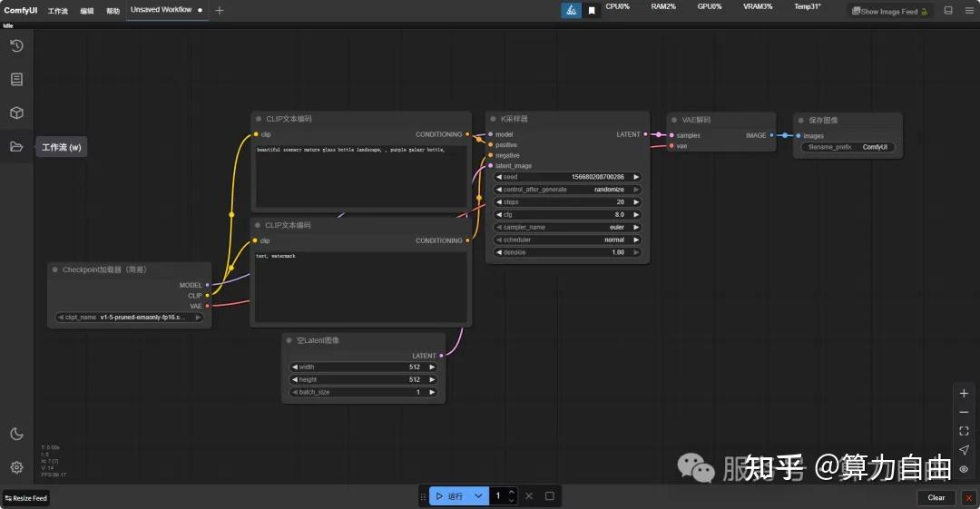The height and width of the screenshot is (509, 980).
Task: Click the Clear button
Action: coord(936,498)
